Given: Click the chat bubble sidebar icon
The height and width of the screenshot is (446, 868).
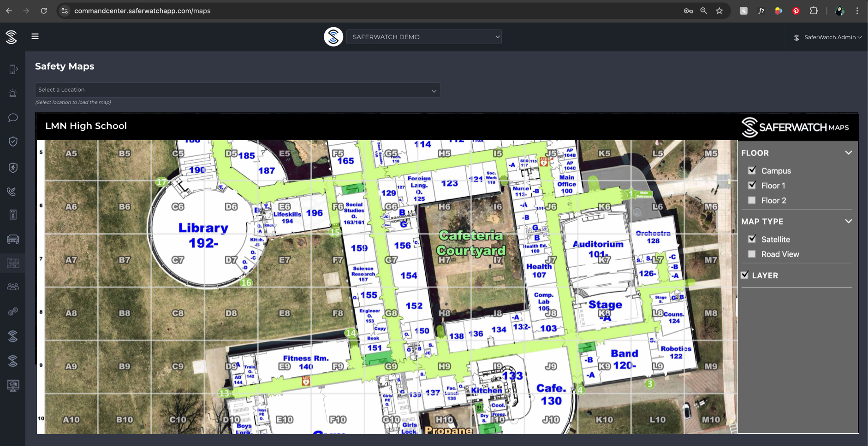Looking at the screenshot, I should tap(13, 117).
